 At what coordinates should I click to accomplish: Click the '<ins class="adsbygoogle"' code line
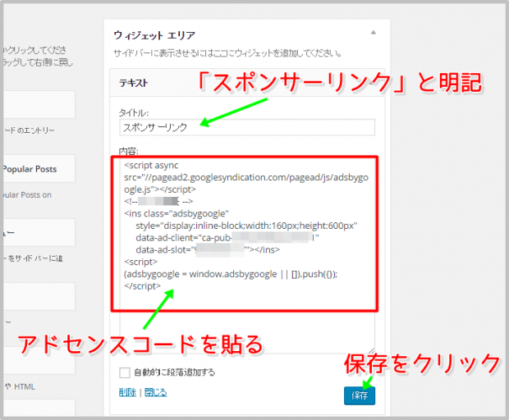click(177, 213)
